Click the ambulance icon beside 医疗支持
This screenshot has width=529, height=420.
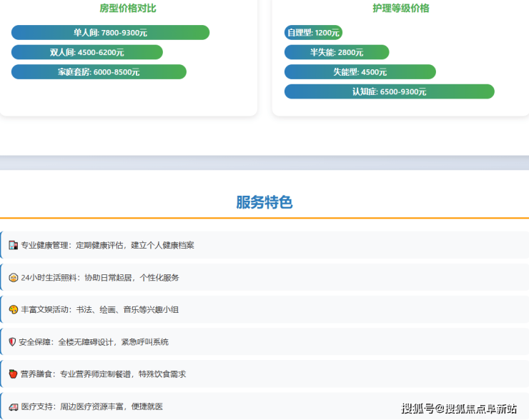point(13,406)
